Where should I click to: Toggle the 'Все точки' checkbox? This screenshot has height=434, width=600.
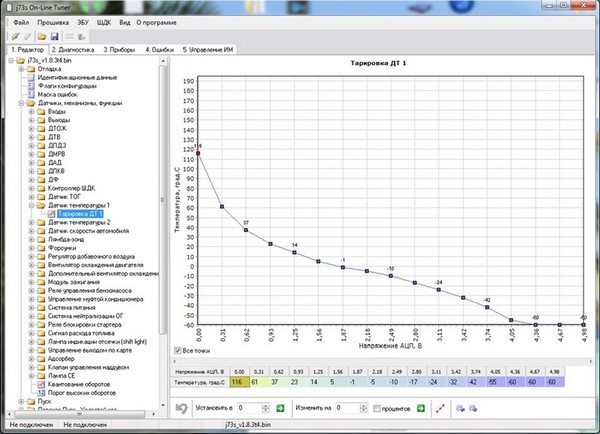click(179, 351)
